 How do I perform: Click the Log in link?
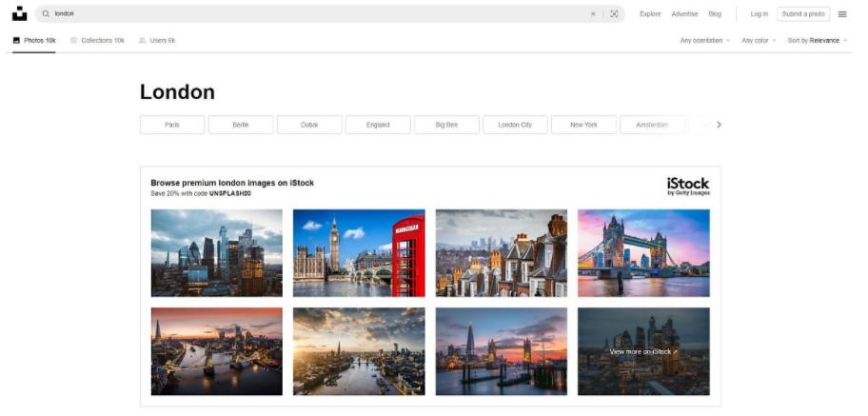[x=759, y=14]
